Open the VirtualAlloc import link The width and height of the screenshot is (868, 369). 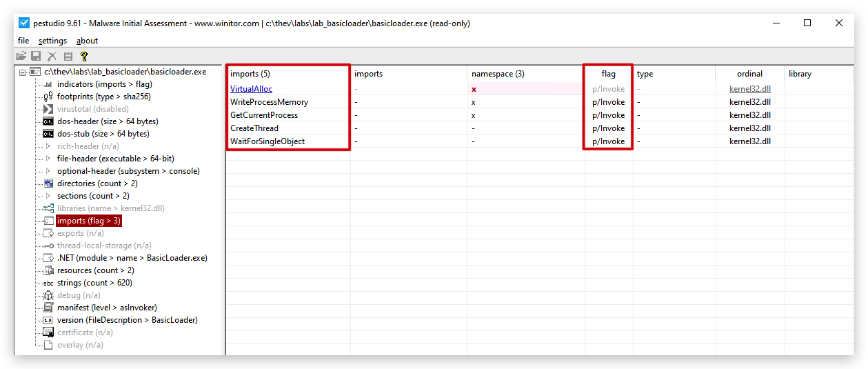(251, 89)
